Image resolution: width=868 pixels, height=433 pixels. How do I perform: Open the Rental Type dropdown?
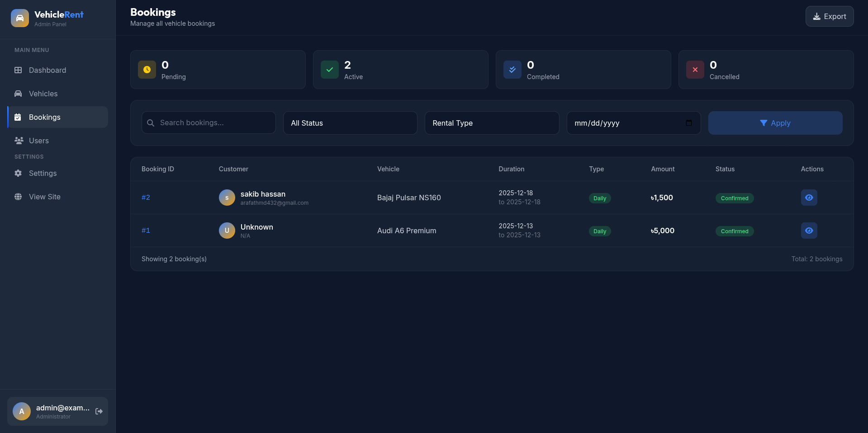pyautogui.click(x=492, y=123)
